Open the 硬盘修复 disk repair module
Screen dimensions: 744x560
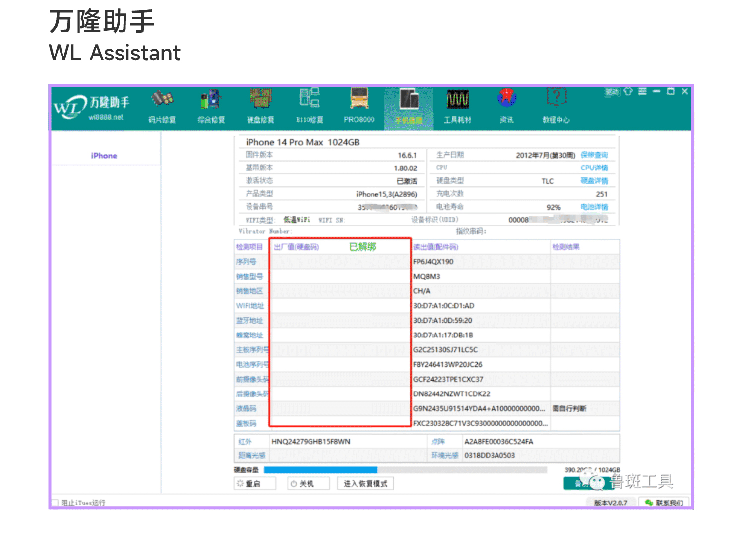pyautogui.click(x=261, y=107)
